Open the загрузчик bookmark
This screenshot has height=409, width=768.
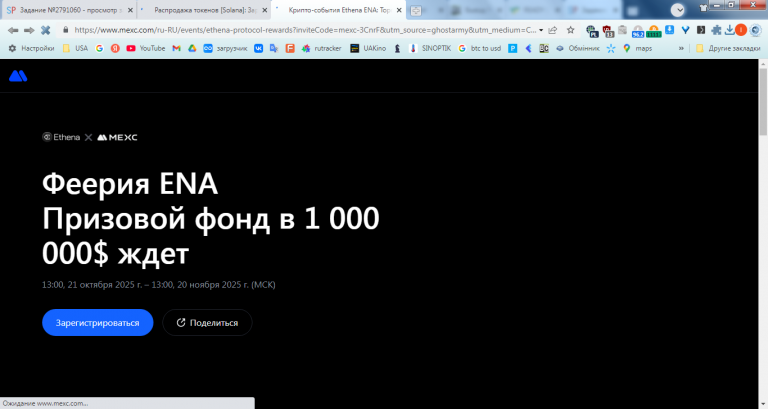pyautogui.click(x=225, y=48)
